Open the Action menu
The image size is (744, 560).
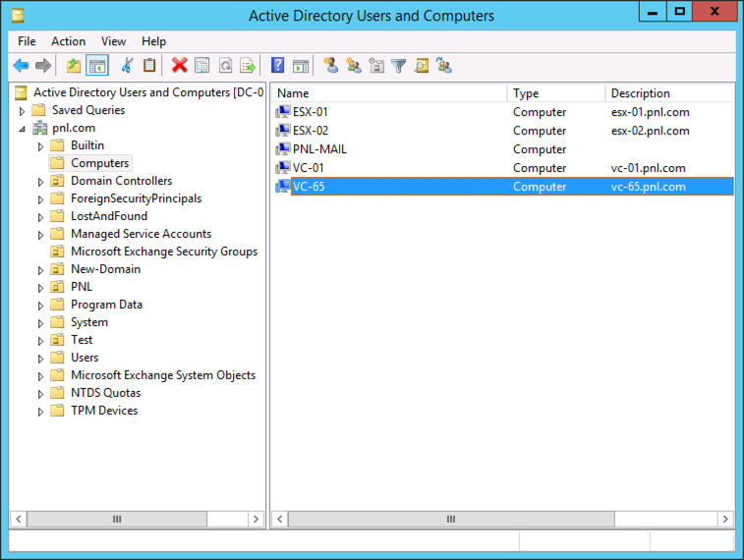coord(69,41)
